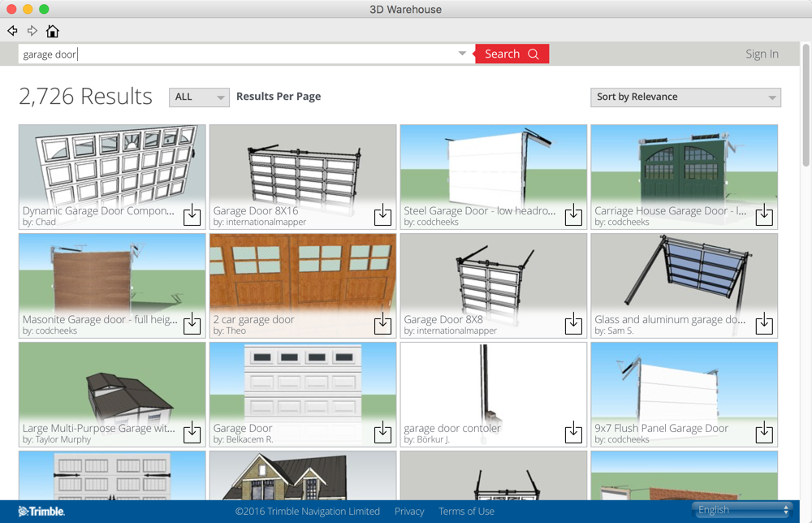
Task: Download the Dynamic Garage Door Component model
Action: pos(192,214)
